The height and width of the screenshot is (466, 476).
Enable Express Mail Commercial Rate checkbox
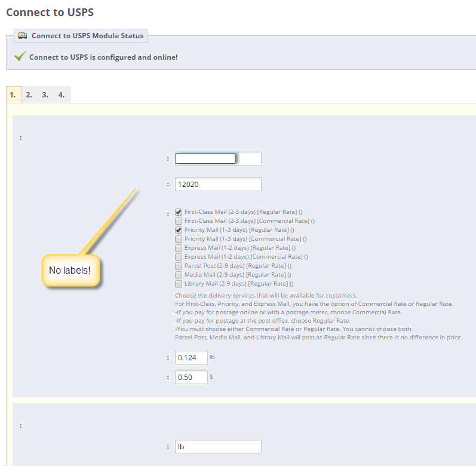click(179, 257)
